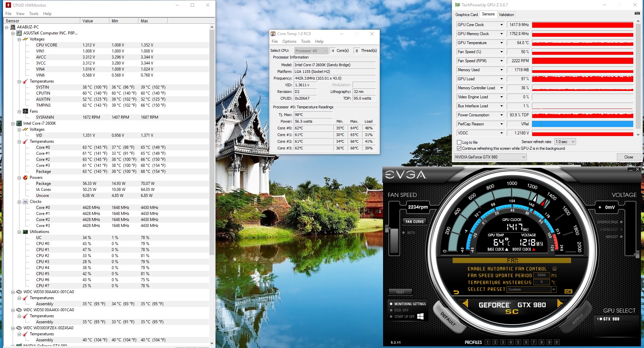The height and width of the screenshot is (348, 644).
Task: Click the plus icon beside 0mV voltage
Action: pos(600,207)
